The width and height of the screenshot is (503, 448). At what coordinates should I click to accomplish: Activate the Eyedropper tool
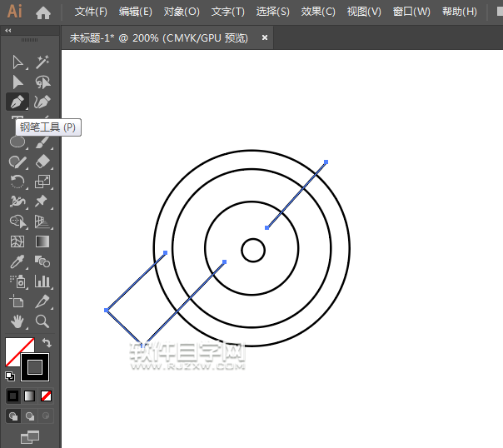(17, 261)
